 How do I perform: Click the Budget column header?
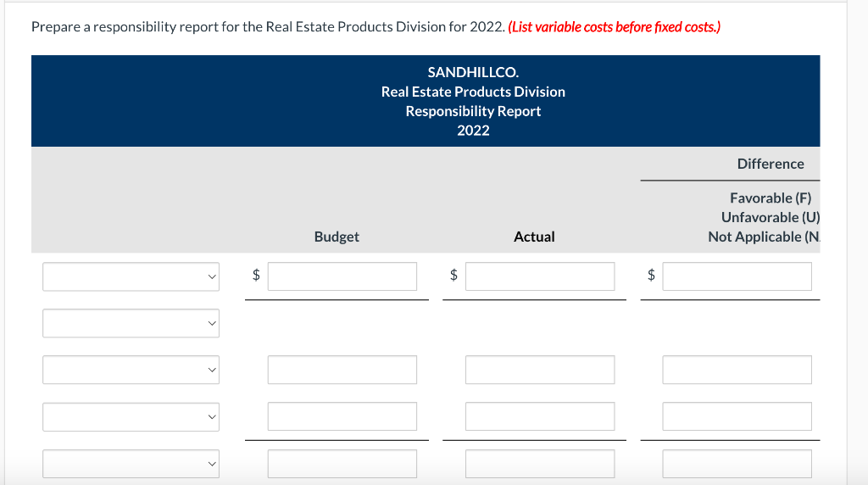click(337, 237)
